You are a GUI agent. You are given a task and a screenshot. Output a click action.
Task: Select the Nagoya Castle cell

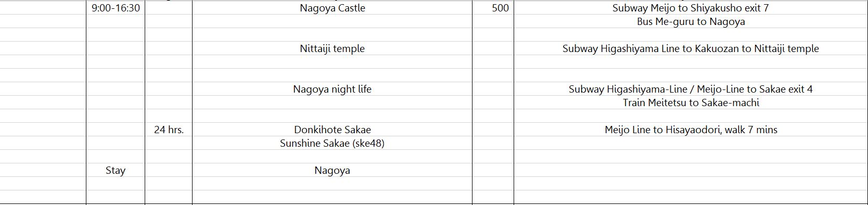tap(332, 8)
